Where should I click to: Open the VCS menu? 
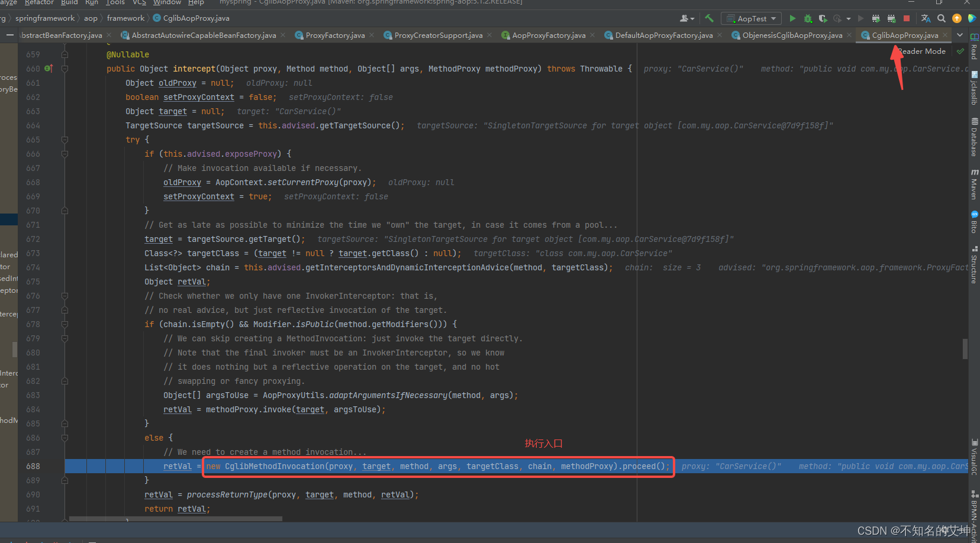pos(139,2)
